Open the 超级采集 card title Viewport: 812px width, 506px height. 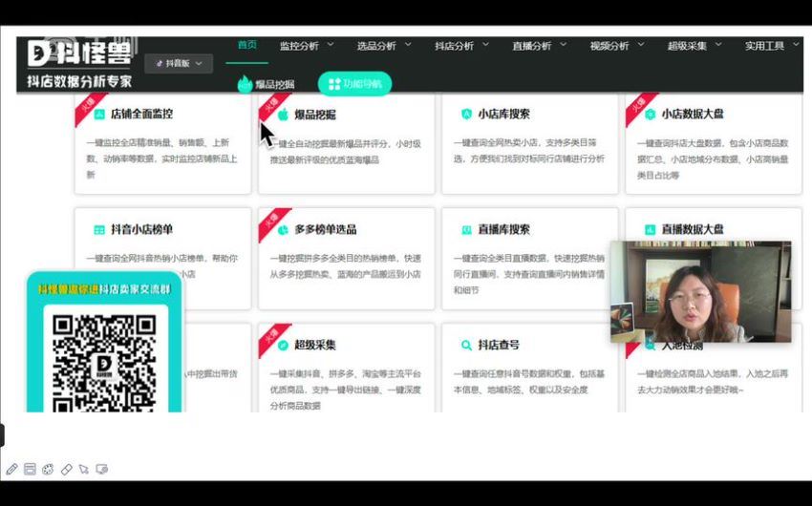coord(315,345)
